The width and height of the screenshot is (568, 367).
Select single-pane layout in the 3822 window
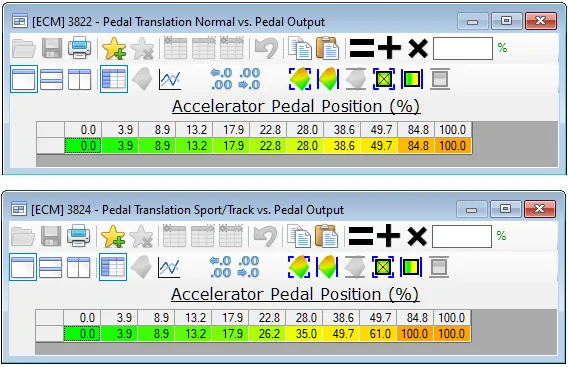(24, 79)
